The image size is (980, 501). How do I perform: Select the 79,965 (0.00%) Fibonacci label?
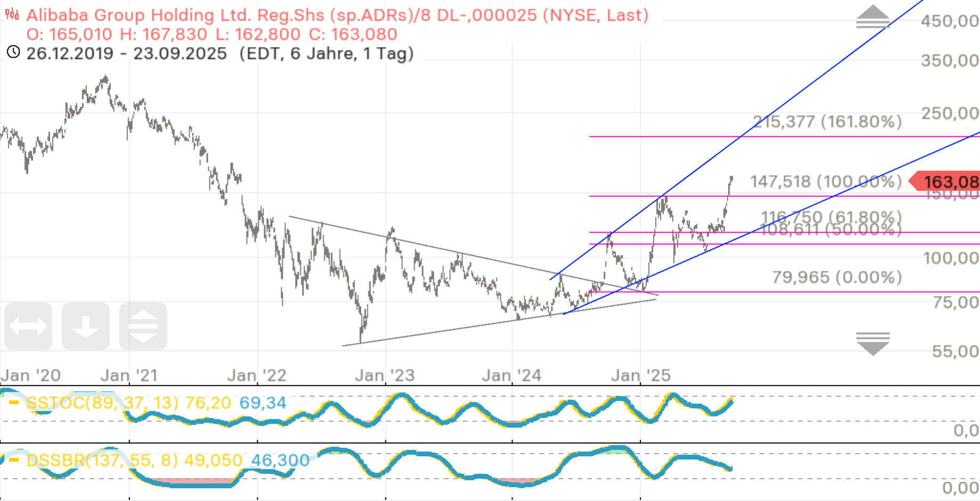pos(837,277)
